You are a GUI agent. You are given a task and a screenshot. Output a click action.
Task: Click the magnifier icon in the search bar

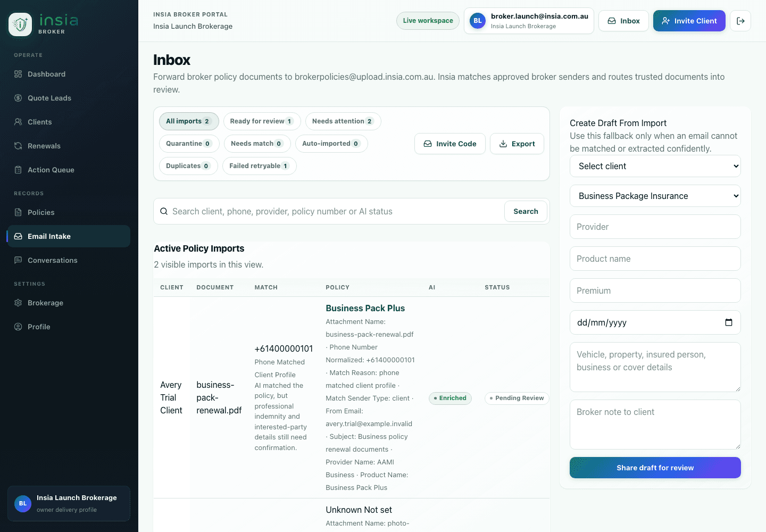coord(164,211)
